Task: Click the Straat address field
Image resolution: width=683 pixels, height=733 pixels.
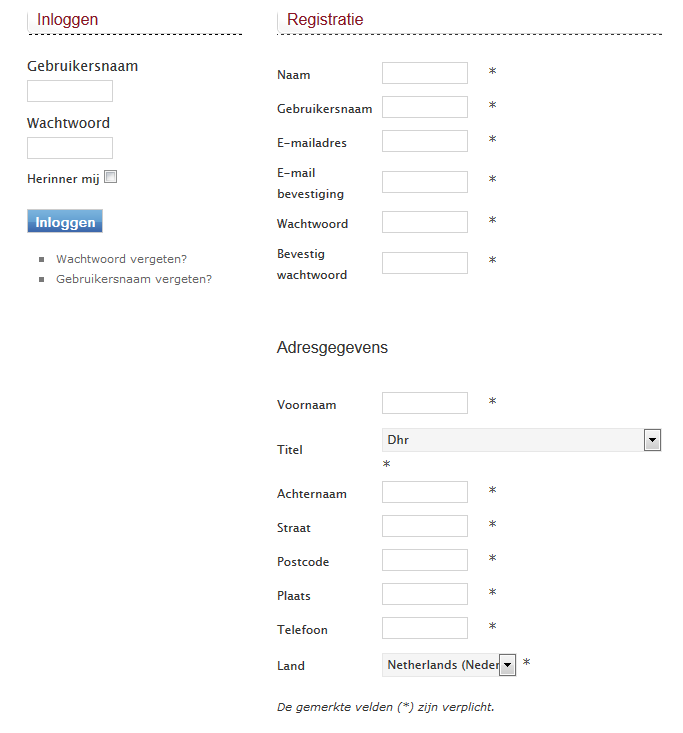Action: (x=425, y=526)
